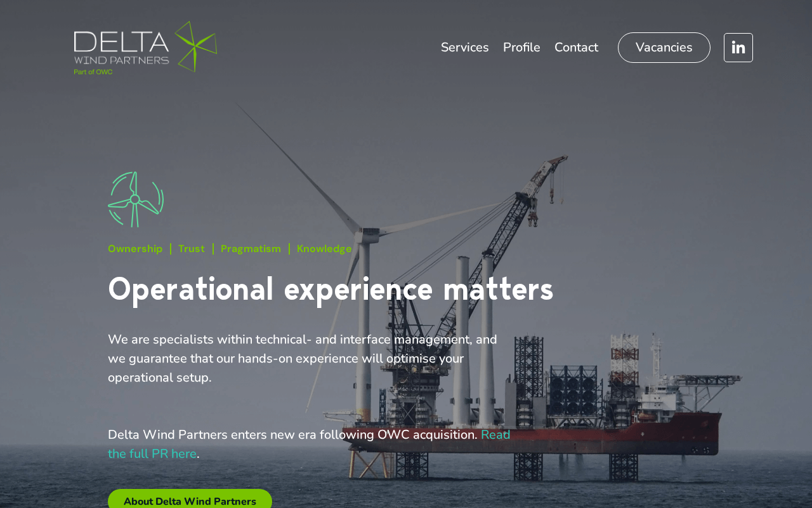
Task: Go to the Profile page
Action: pos(521,48)
